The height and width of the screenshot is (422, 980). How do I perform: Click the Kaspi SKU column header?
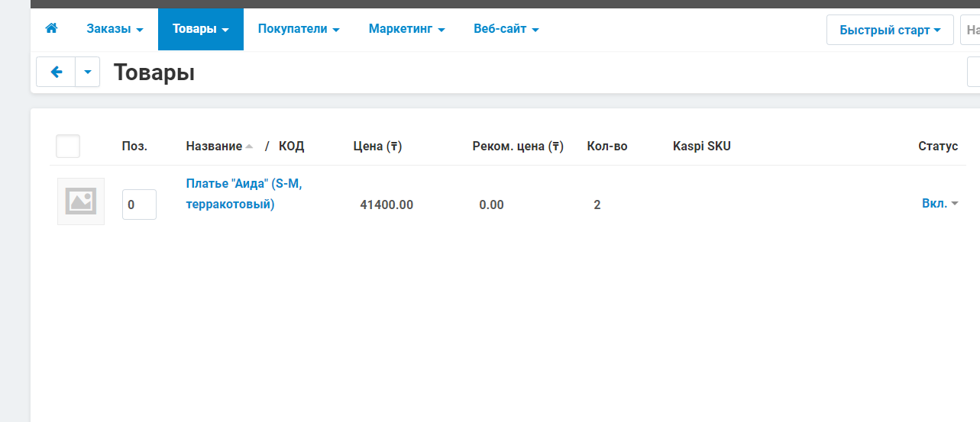(x=702, y=146)
